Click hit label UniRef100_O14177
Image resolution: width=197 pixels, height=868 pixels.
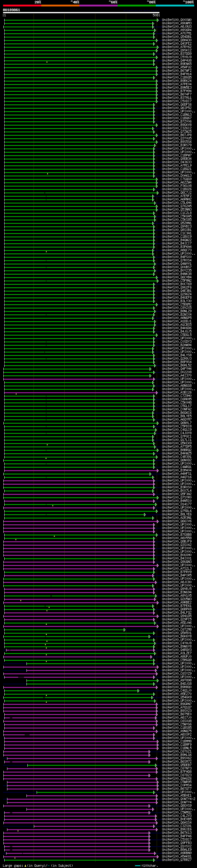(x=177, y=504)
